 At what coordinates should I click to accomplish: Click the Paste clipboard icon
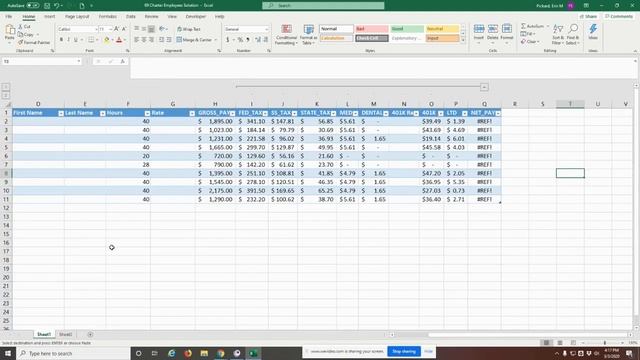click(x=10, y=31)
